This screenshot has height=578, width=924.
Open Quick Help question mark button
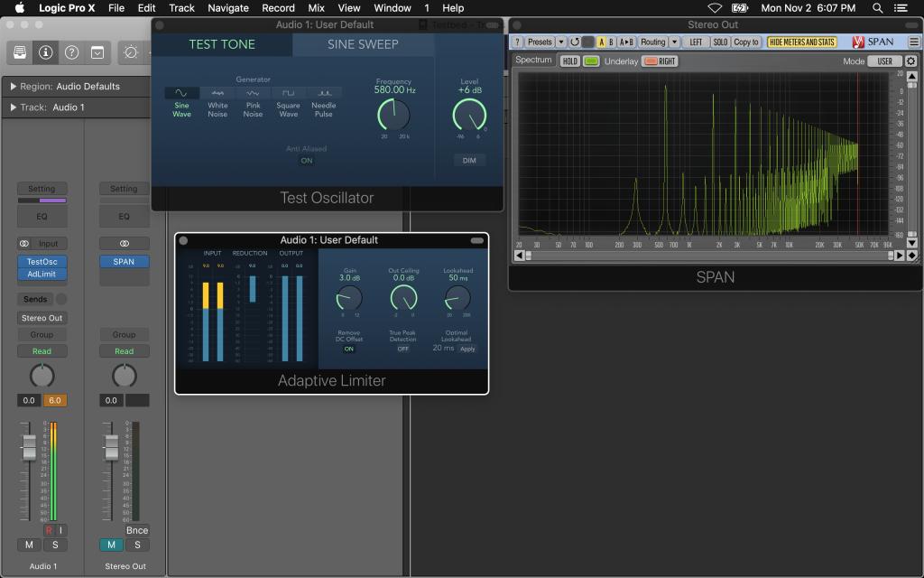click(x=71, y=52)
